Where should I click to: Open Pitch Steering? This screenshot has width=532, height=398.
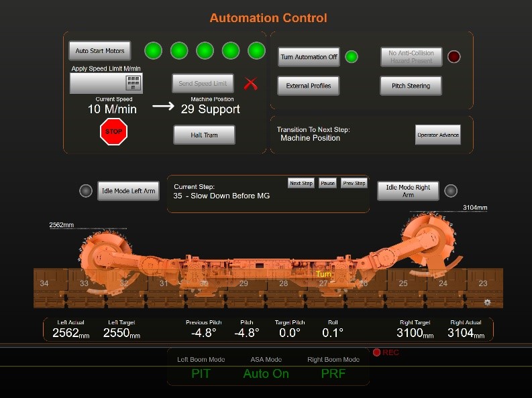coord(411,86)
